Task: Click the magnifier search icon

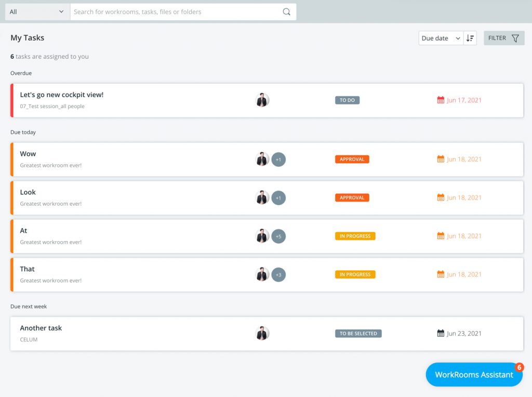Action: (x=286, y=12)
